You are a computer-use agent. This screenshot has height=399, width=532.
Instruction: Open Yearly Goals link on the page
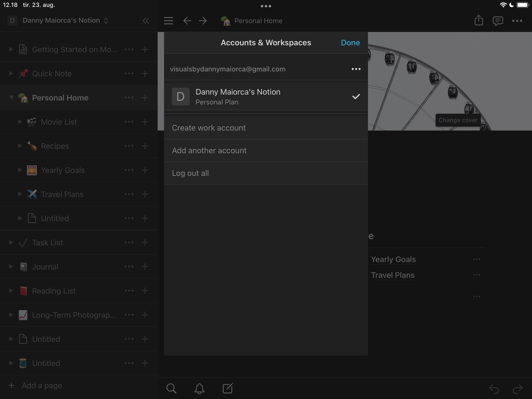pyautogui.click(x=393, y=259)
